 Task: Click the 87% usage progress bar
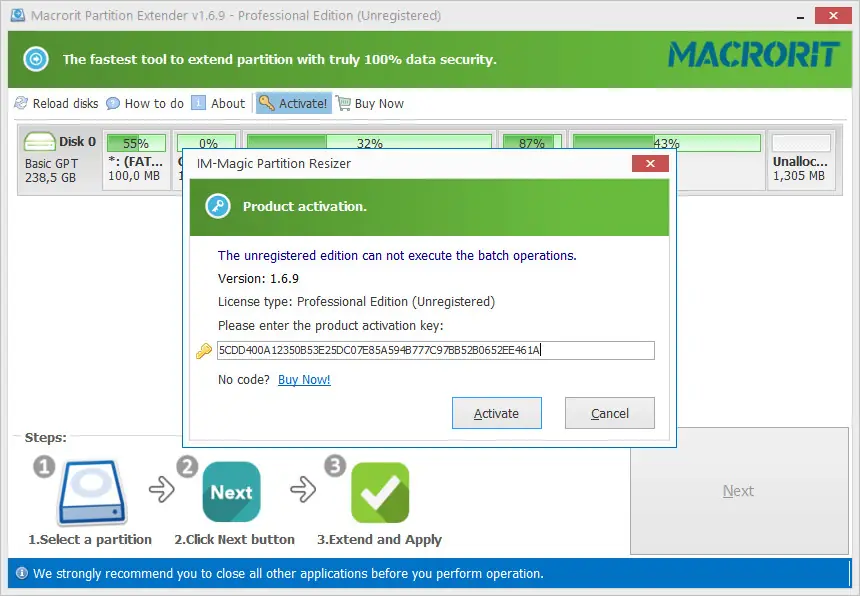(x=533, y=142)
